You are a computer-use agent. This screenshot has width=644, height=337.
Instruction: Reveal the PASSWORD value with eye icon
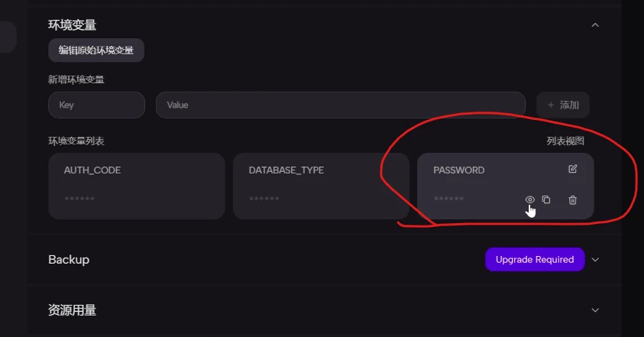pyautogui.click(x=530, y=199)
